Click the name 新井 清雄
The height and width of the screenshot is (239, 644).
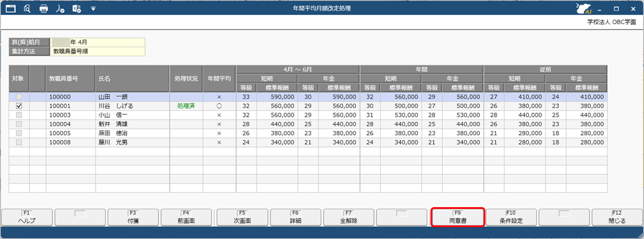click(113, 124)
